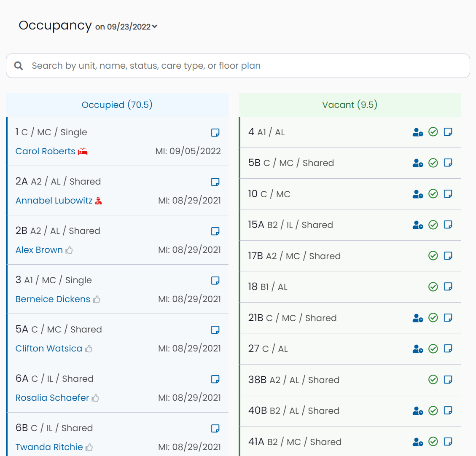Select vacant unit row '17B A2 / MC / Shared'
This screenshot has width=476, height=456.
point(350,256)
